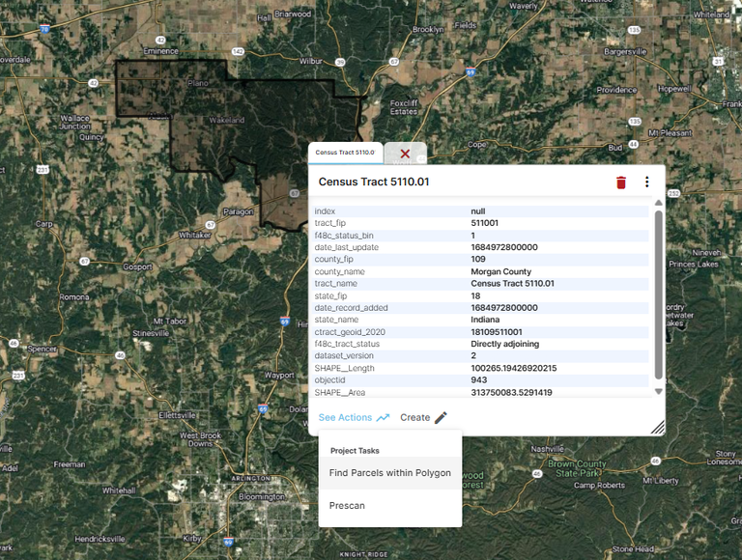Click the Plano label inside tract polygon
The height and width of the screenshot is (560, 742).
click(x=198, y=83)
